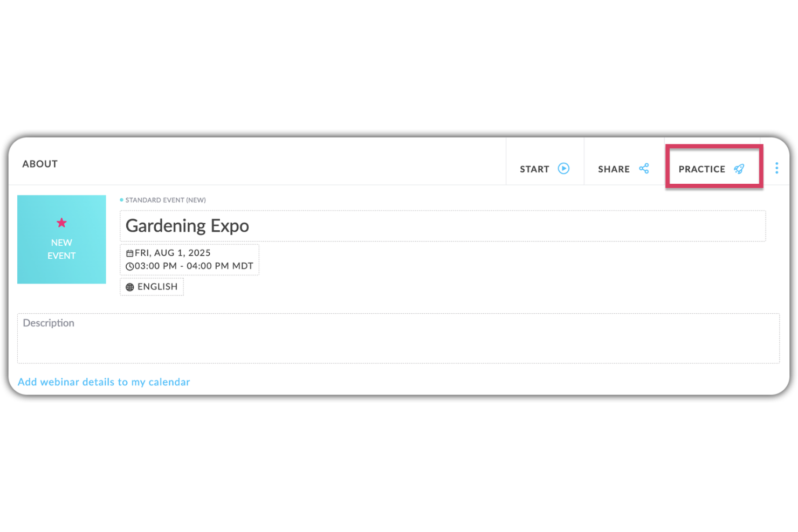The image size is (798, 532).
Task: Share the Gardening Expo event
Action: [614, 169]
